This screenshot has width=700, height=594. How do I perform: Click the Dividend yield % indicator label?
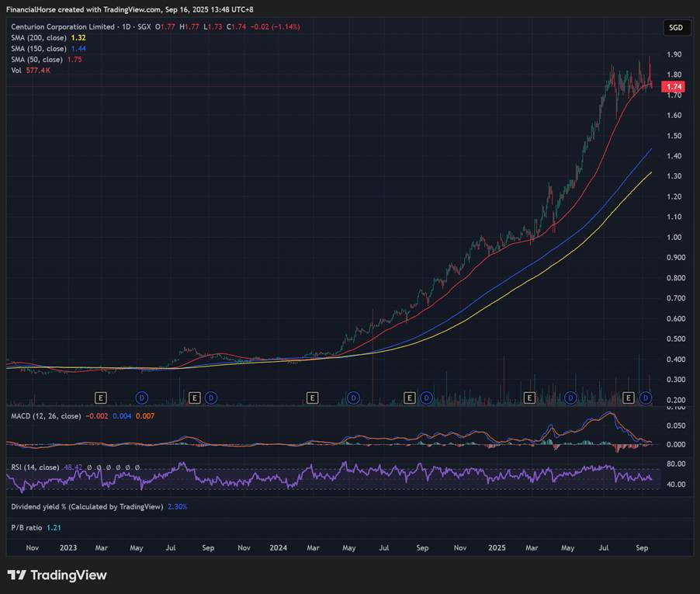pos(87,507)
